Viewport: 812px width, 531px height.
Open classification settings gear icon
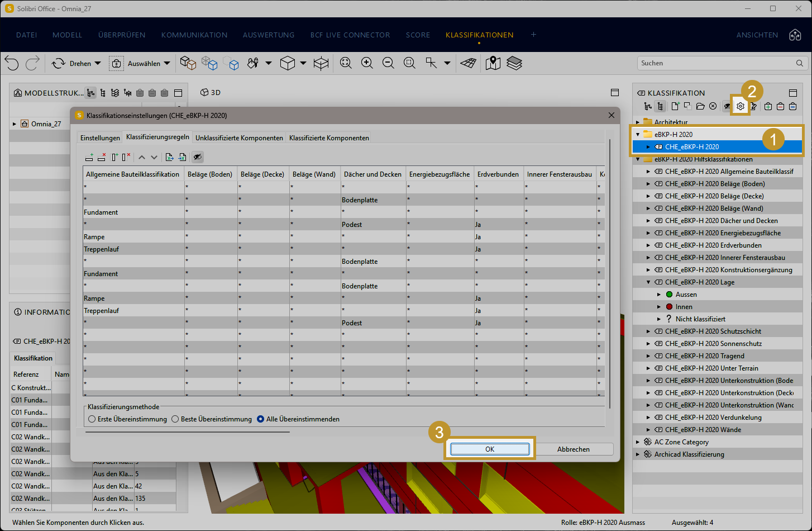[x=740, y=106]
